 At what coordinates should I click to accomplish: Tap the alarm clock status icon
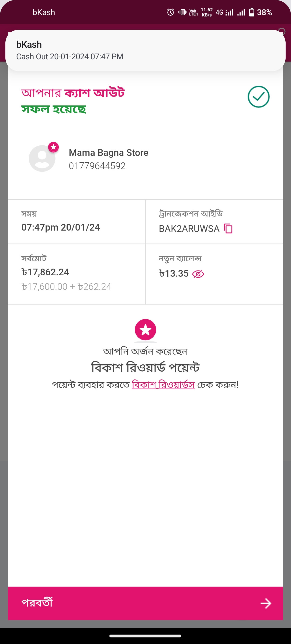(171, 12)
